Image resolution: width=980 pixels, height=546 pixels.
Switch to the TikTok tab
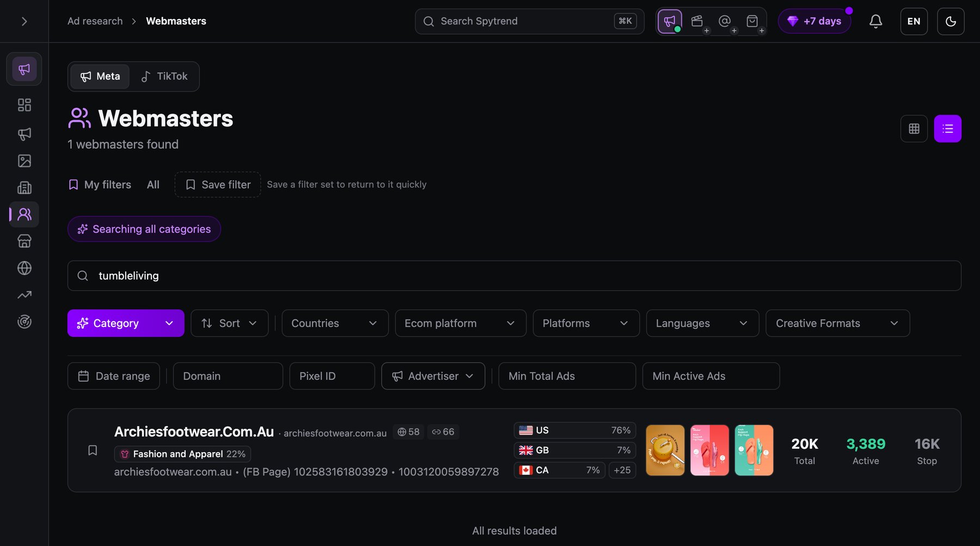click(x=164, y=76)
